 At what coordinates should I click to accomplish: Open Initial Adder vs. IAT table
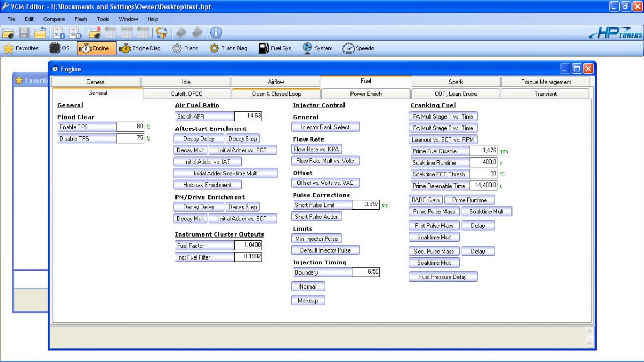pyautogui.click(x=208, y=161)
